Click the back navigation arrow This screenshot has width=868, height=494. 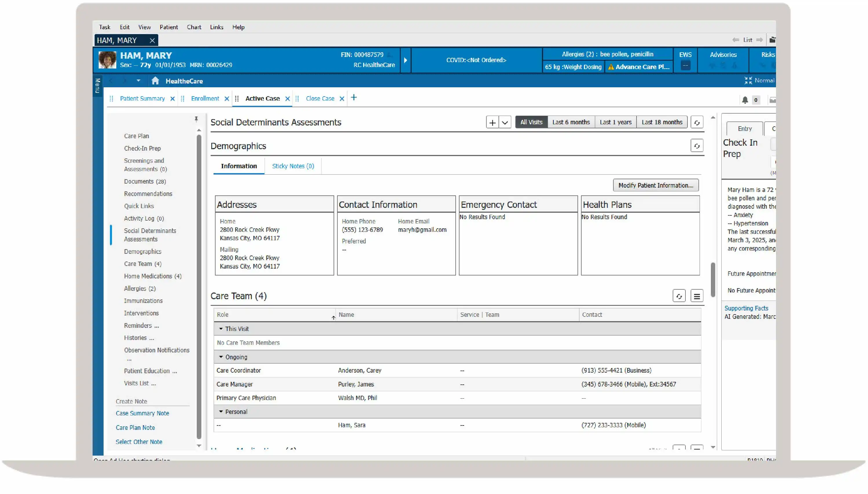111,81
